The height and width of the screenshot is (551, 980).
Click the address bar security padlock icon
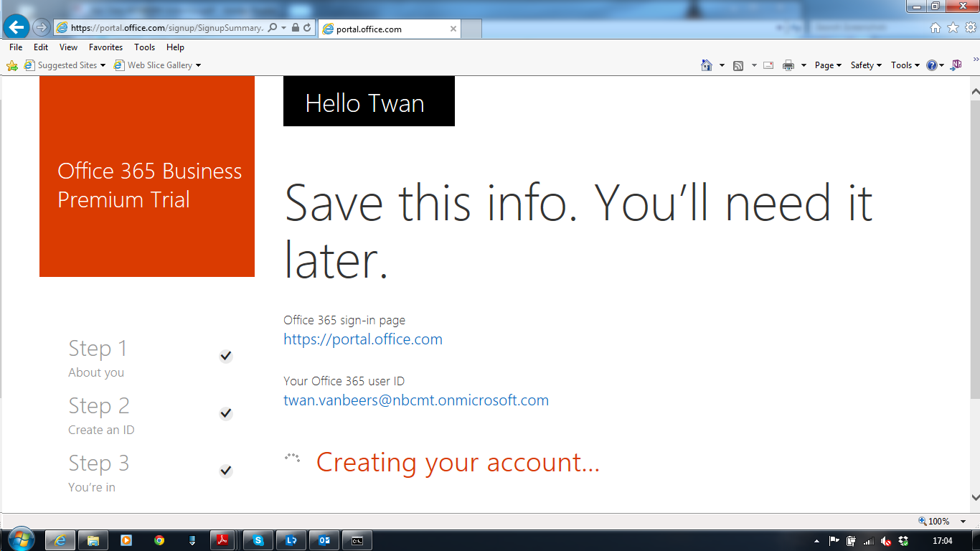296,28
